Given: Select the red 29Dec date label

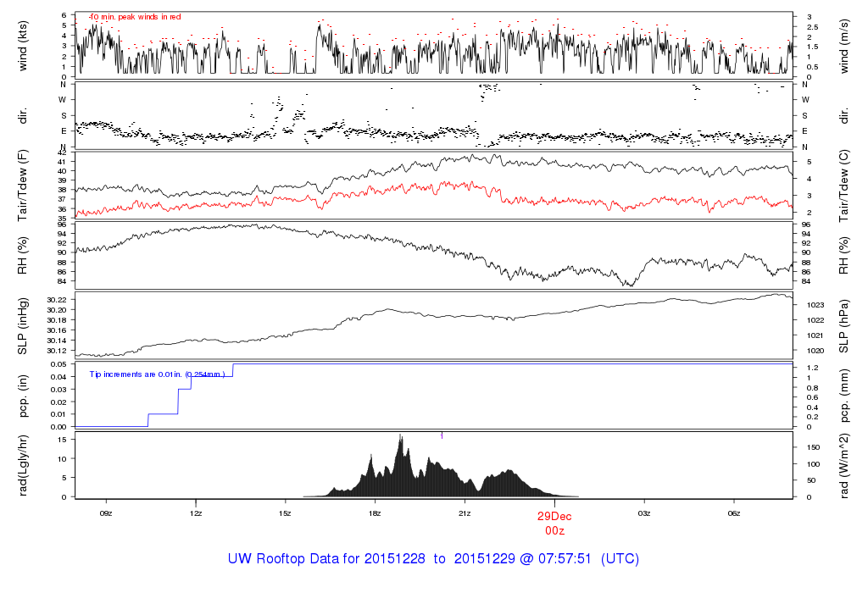Looking at the screenshot, I should 554,515.
